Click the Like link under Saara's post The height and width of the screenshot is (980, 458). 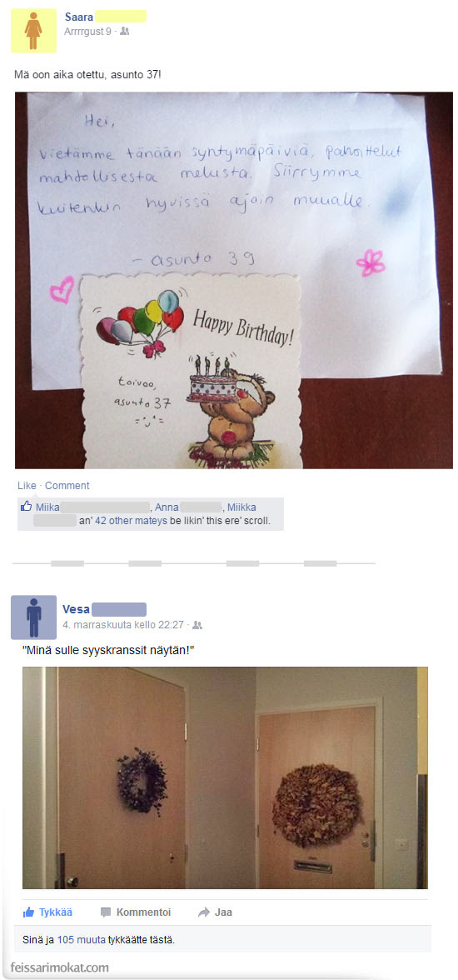click(27, 486)
